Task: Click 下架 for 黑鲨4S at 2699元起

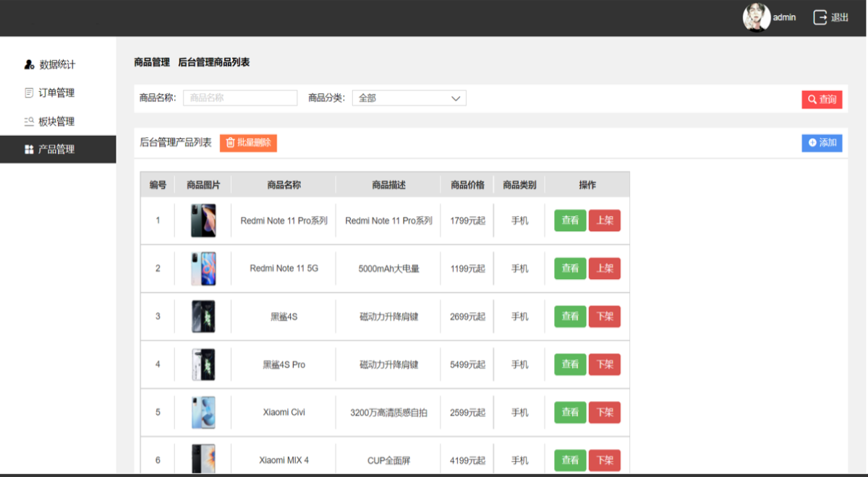Action: pyautogui.click(x=605, y=317)
